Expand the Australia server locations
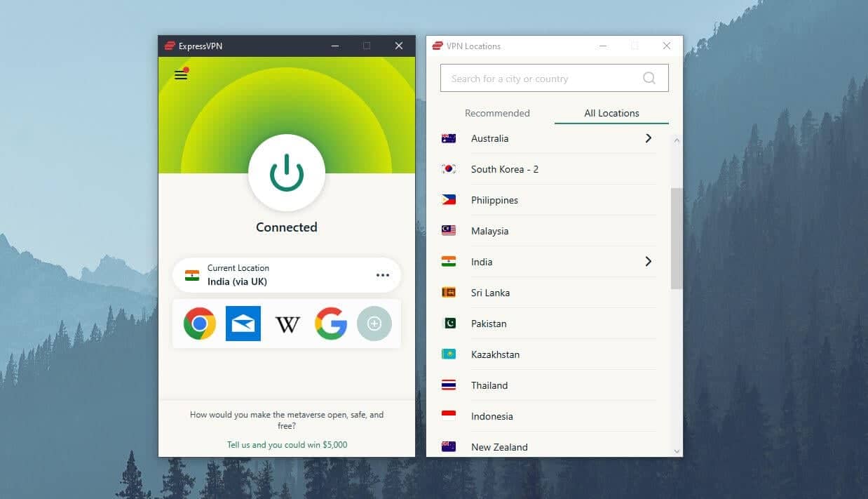Viewport: 868px width, 499px height. coord(649,138)
